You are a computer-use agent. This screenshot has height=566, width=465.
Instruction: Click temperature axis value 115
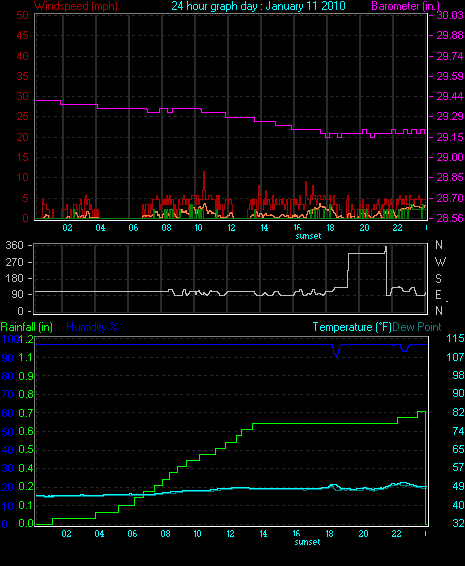point(455,338)
